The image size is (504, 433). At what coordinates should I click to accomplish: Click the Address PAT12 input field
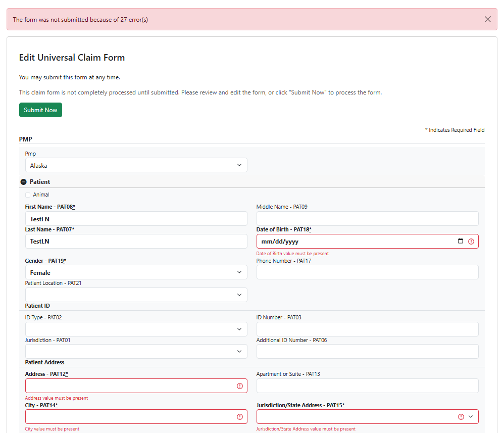tap(136, 386)
